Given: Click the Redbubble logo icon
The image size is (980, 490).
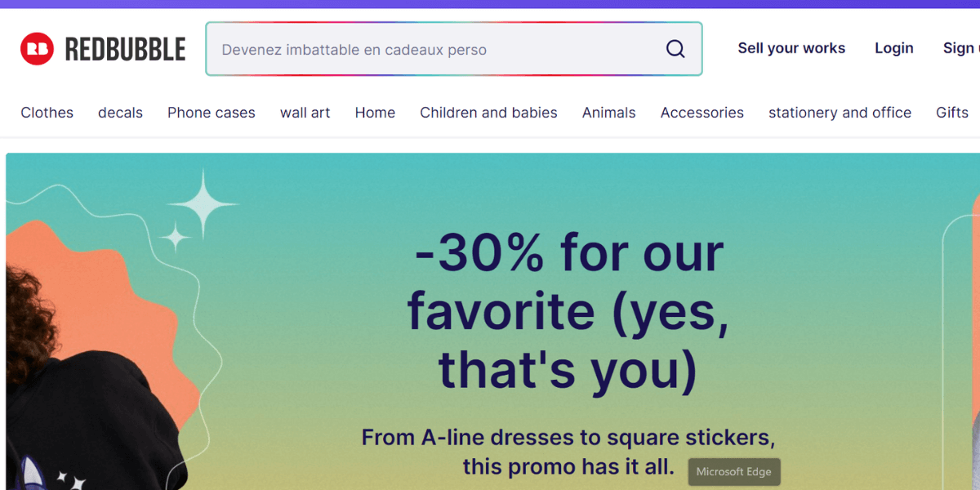Looking at the screenshot, I should (x=37, y=49).
